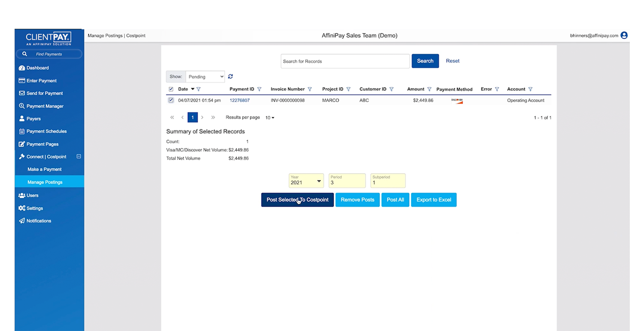Click page number 1 in pagination
The width and height of the screenshot is (644, 331).
193,117
